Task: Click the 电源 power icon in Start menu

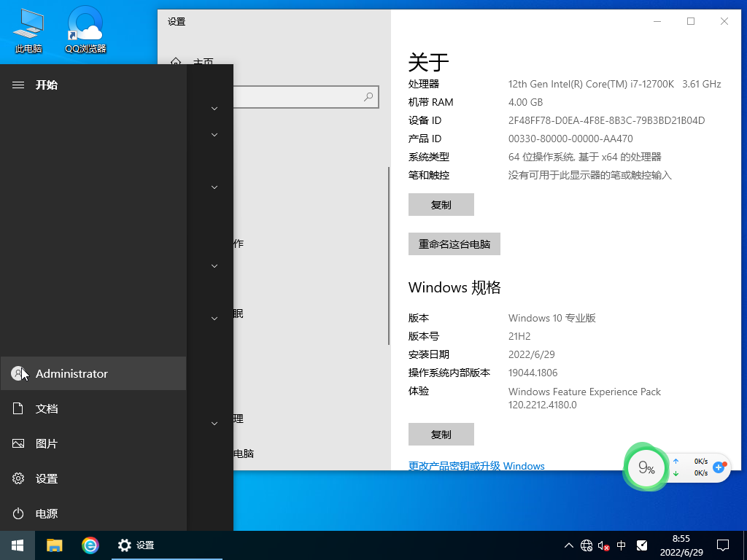Action: 46,513
